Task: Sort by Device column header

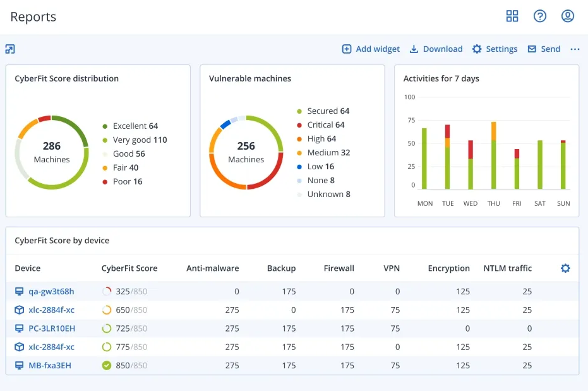Action: click(x=27, y=268)
